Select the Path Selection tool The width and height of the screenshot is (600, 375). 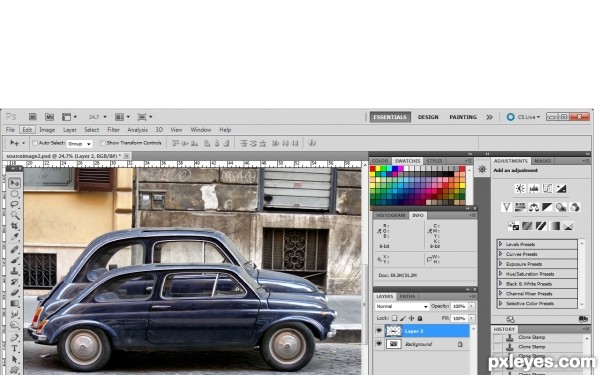point(15,359)
